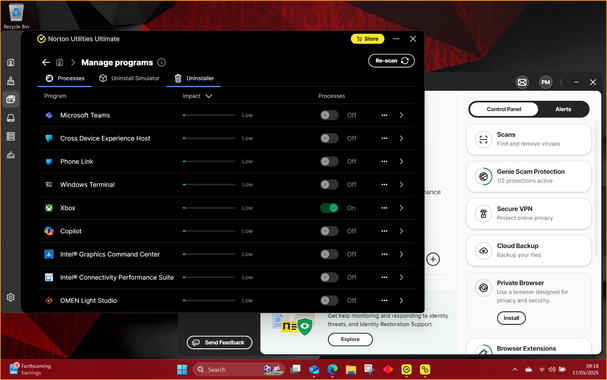Toggle processes switch for Microsoft Teams

[x=329, y=115]
